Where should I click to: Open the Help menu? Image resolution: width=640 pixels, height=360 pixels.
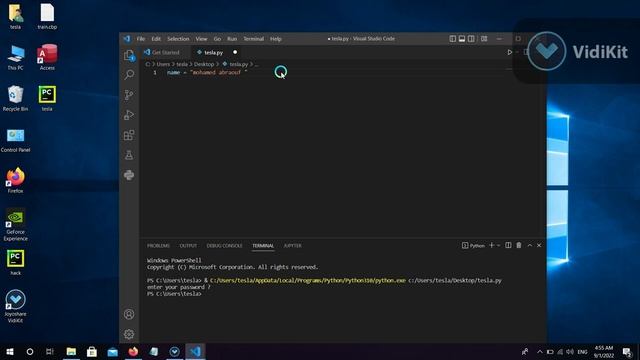coord(276,39)
